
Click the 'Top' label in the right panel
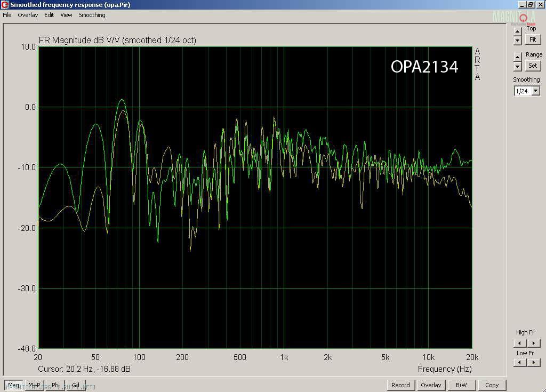(531, 29)
